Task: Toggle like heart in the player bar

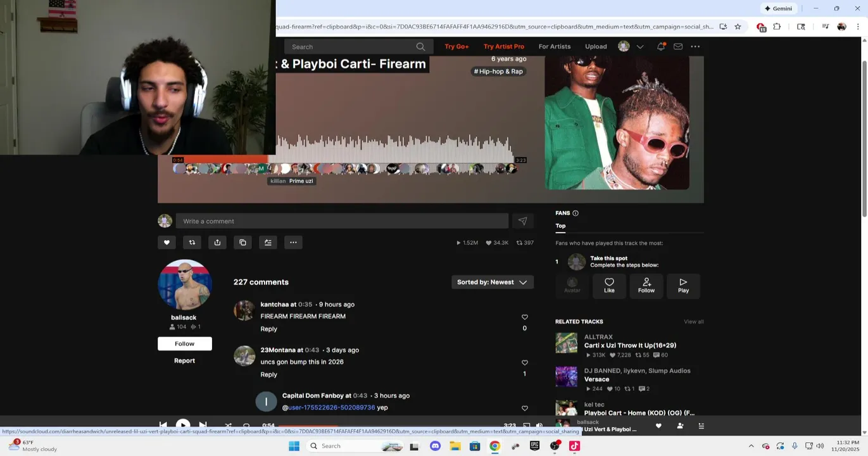Action: click(658, 426)
